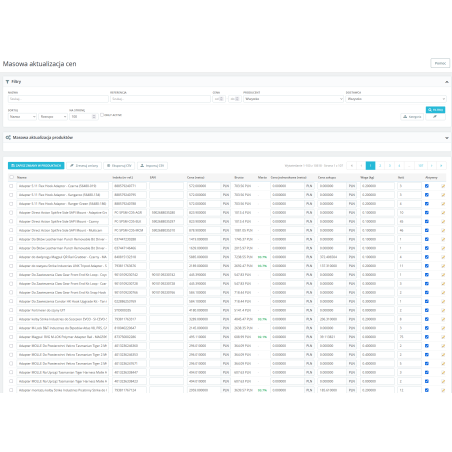Screen dimensions: 452x452
Task: Click the blue Filtruj search button
Action: 435,110
